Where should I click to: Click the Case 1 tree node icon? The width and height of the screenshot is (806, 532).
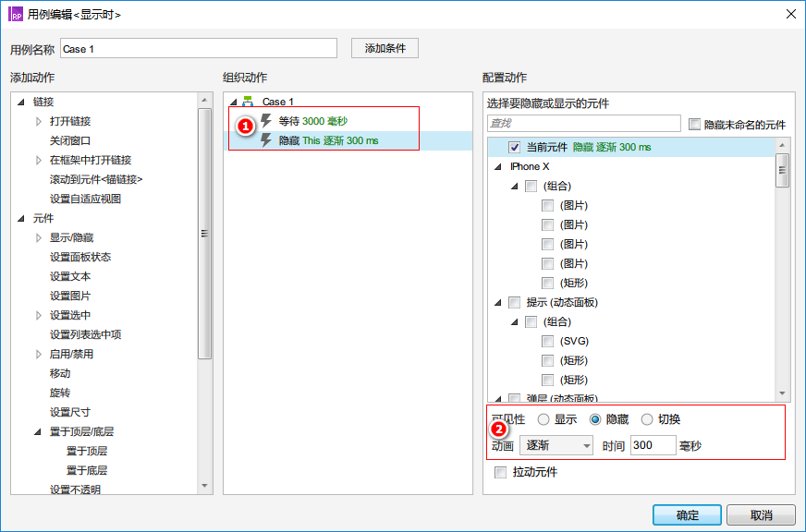pyautogui.click(x=248, y=103)
